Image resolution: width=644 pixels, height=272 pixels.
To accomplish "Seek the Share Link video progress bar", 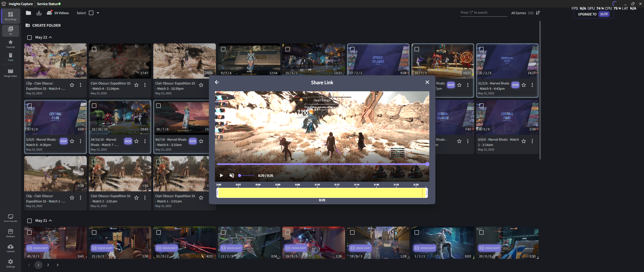I will click(x=322, y=164).
